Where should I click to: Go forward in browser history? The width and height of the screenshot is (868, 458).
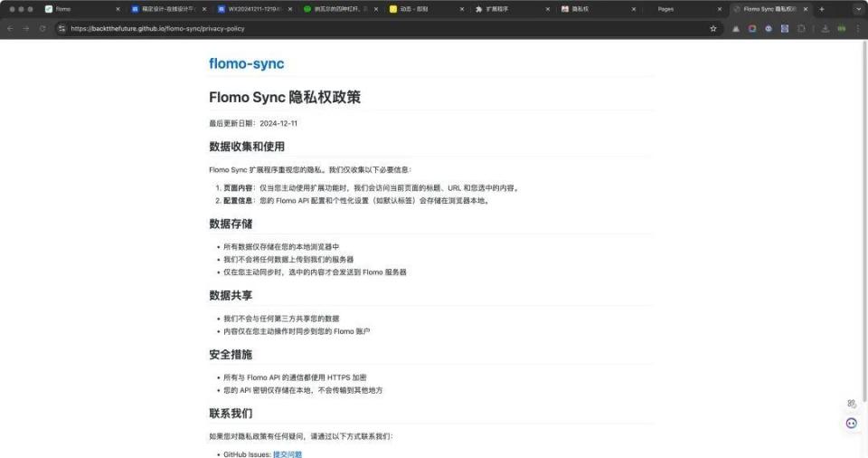coord(26,28)
